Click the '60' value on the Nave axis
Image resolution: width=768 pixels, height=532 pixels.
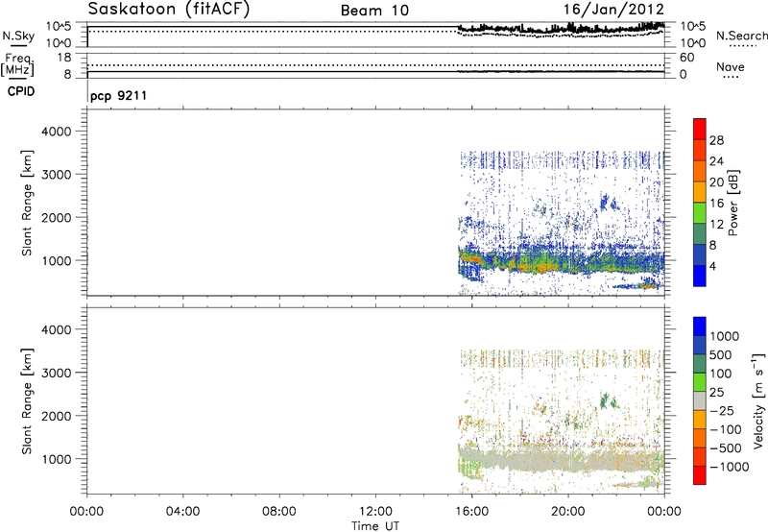pyautogui.click(x=686, y=58)
